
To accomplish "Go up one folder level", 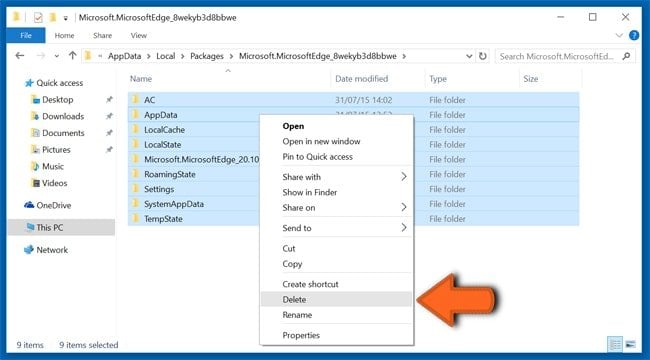I will (x=73, y=56).
